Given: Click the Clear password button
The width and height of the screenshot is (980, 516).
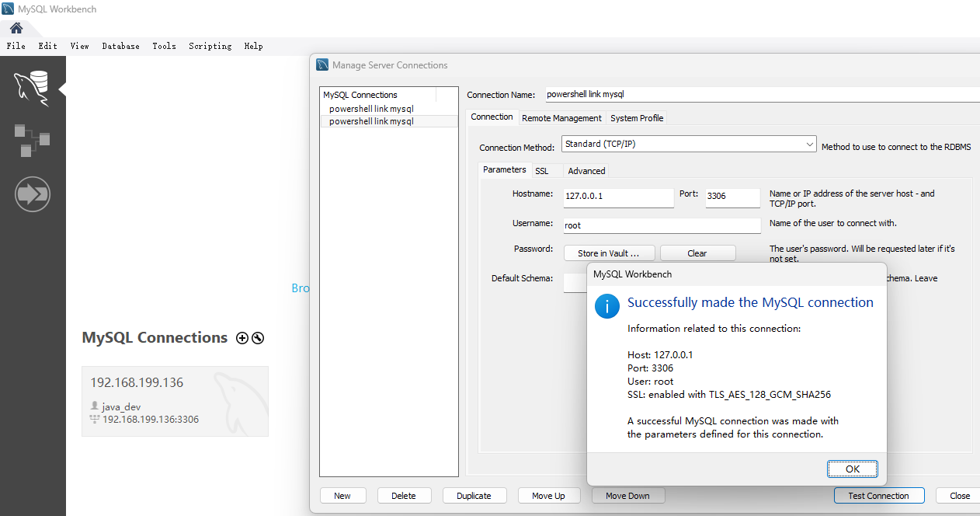Looking at the screenshot, I should 697,253.
